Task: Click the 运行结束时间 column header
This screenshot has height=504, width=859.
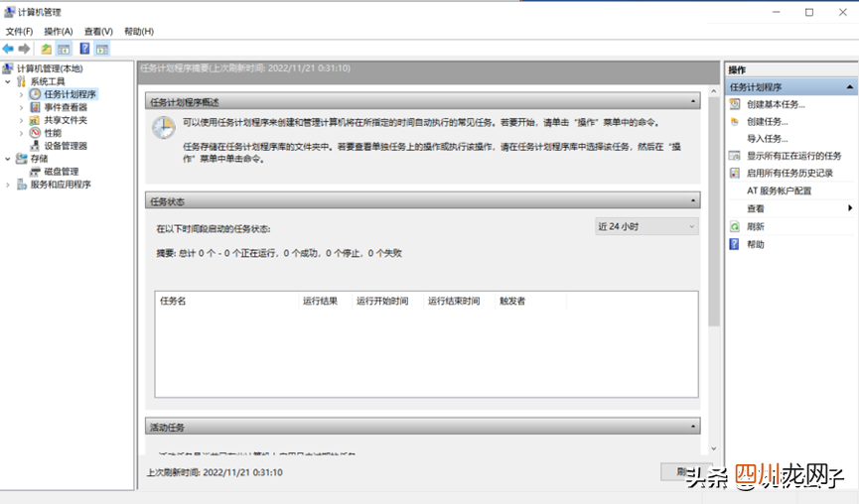Action: click(459, 301)
